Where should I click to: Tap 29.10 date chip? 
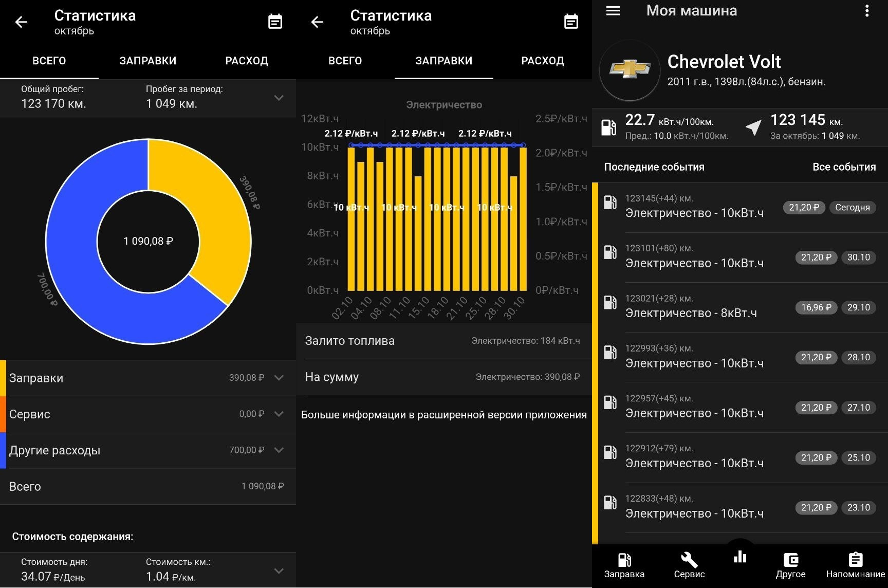(x=858, y=307)
